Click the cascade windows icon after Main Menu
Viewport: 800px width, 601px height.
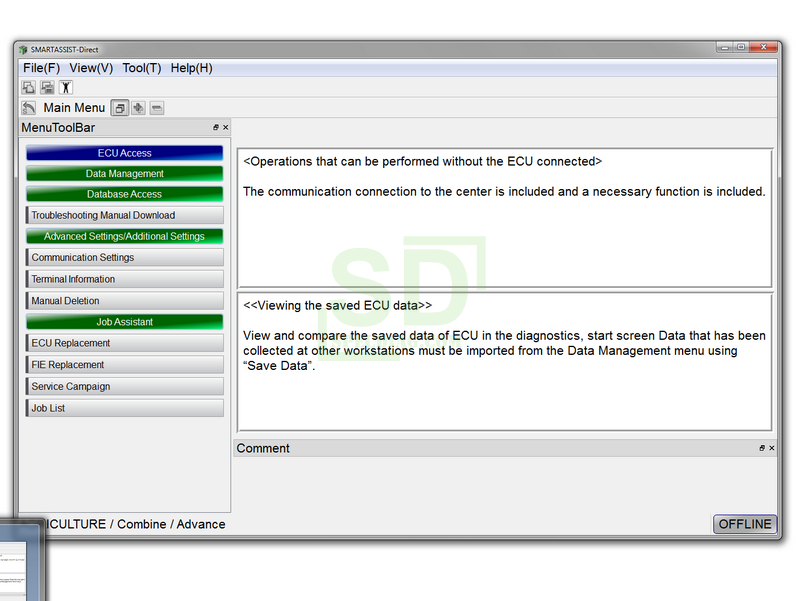click(x=120, y=108)
